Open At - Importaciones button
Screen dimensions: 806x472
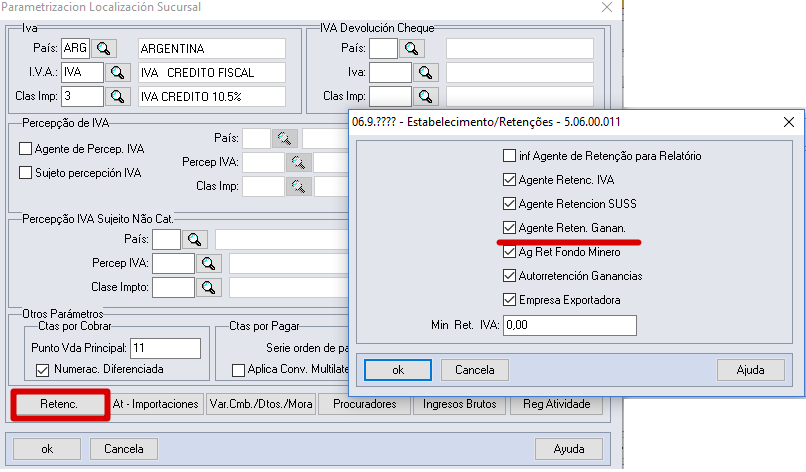tap(155, 404)
